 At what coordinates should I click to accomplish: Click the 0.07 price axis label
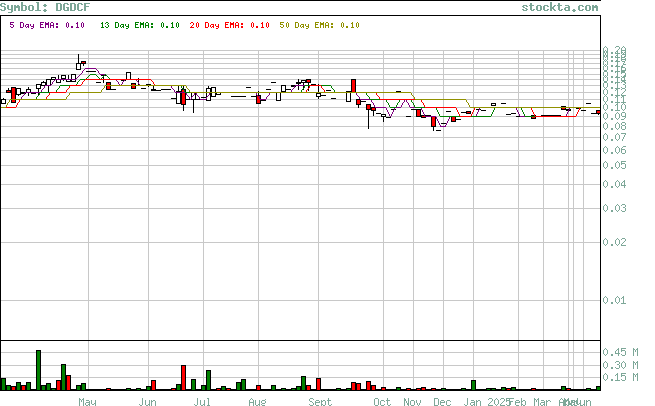pyautogui.click(x=614, y=137)
